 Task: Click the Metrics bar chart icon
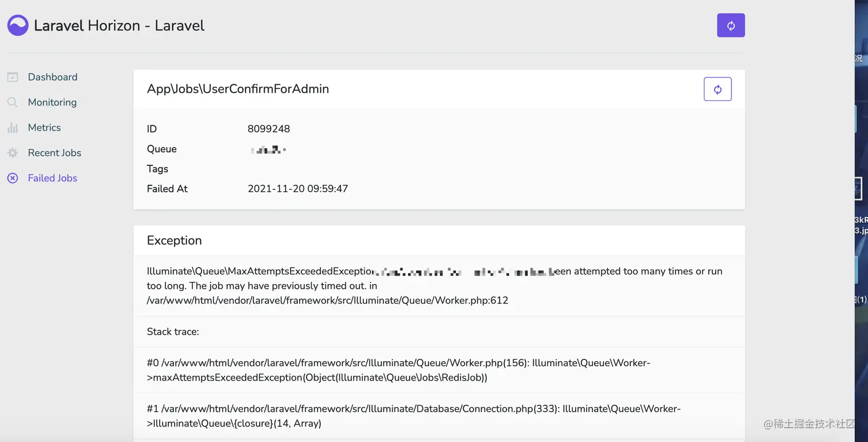pos(13,127)
